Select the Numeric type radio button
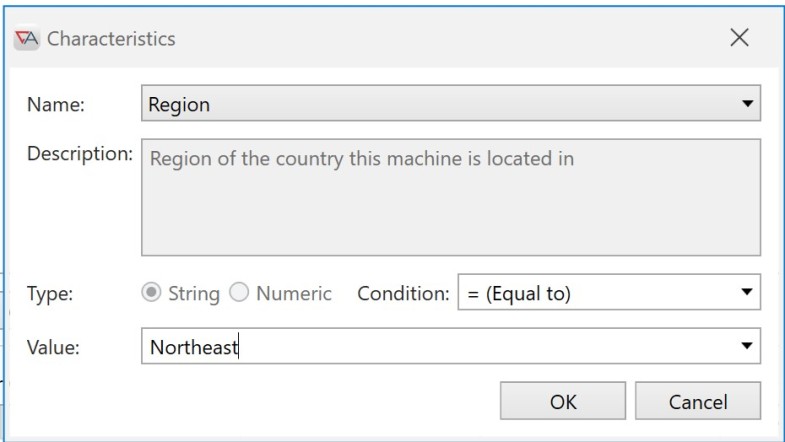 239,292
